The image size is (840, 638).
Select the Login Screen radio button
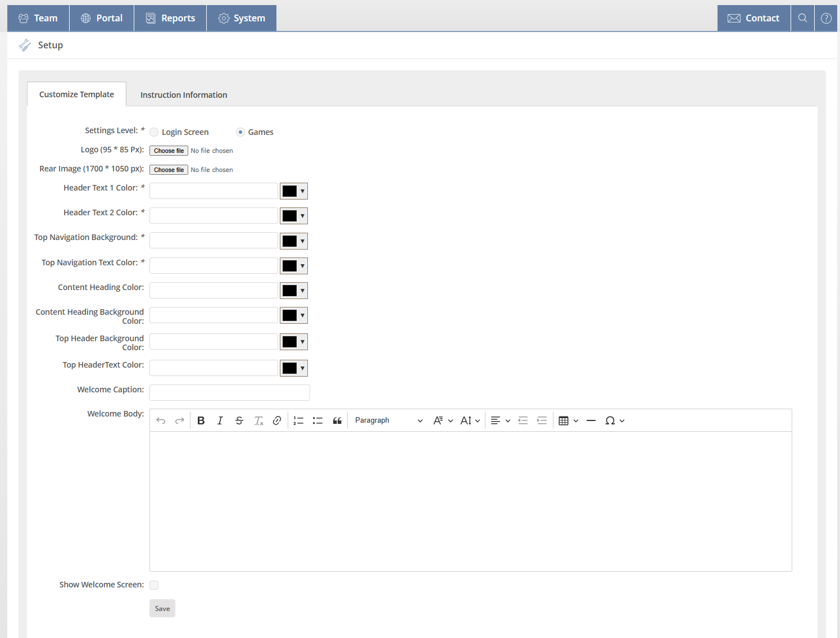click(x=154, y=132)
